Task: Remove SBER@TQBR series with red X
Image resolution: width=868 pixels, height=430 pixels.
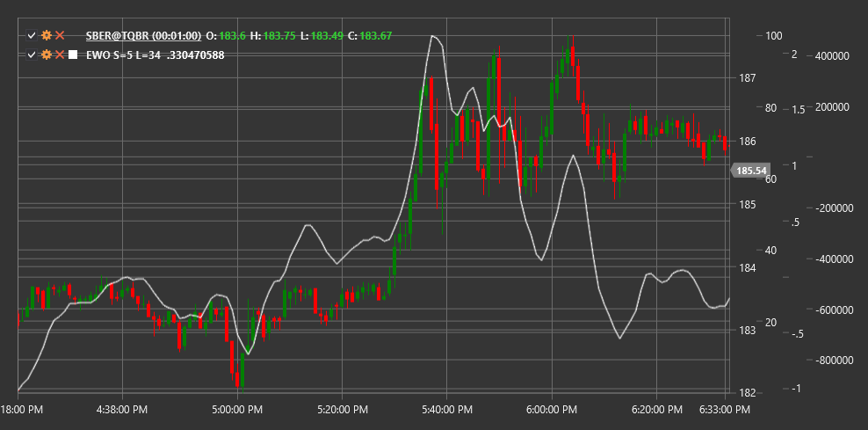Action: coord(60,35)
